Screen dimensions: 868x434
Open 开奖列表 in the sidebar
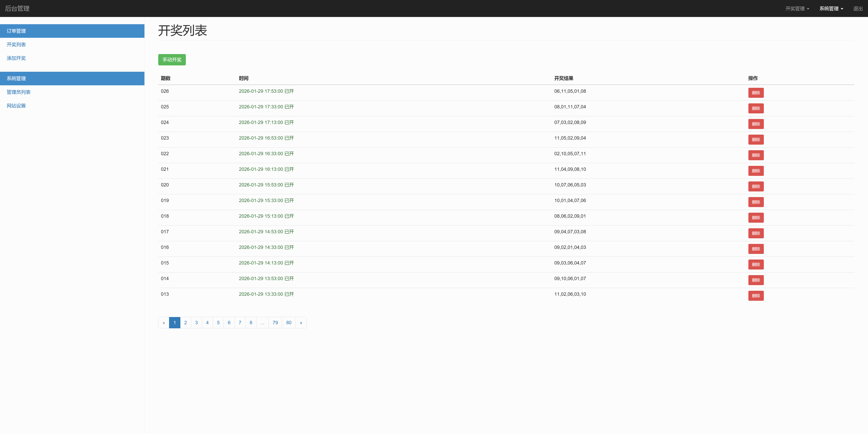(x=16, y=45)
